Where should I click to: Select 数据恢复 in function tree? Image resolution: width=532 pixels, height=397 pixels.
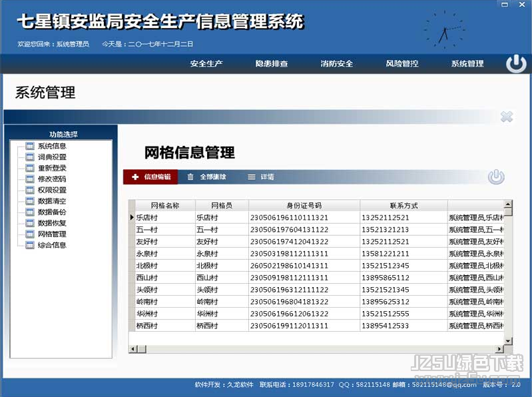(52, 223)
